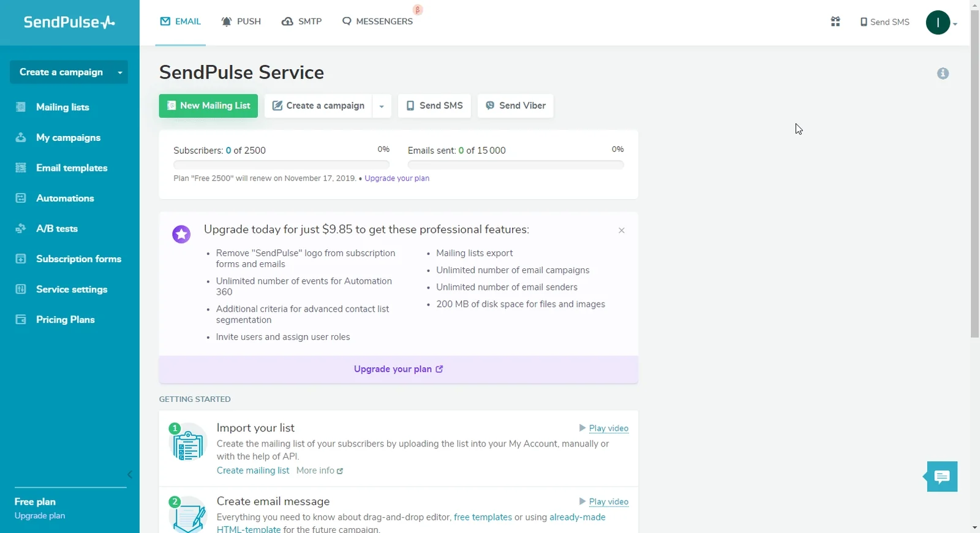Click the Email templates sidebar icon
The image size is (980, 533).
click(x=21, y=168)
